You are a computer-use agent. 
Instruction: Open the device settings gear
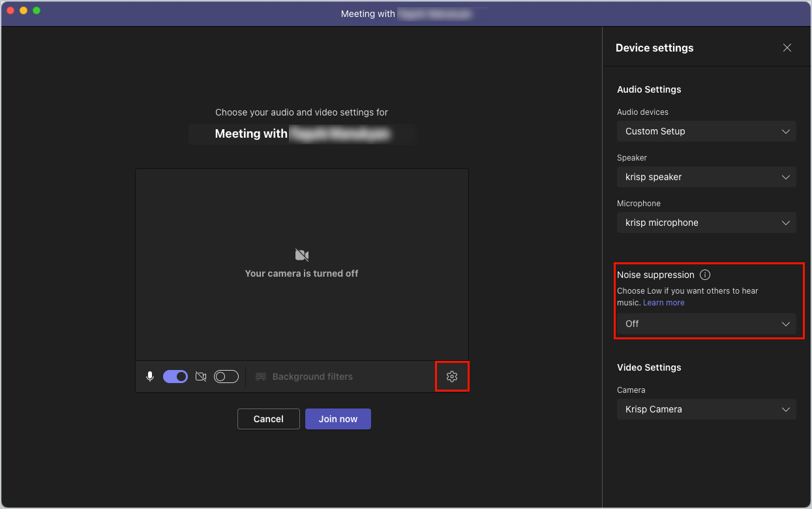click(x=452, y=376)
